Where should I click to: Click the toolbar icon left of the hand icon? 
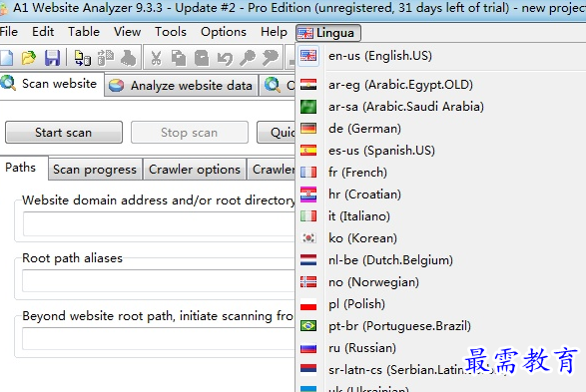pos(106,58)
